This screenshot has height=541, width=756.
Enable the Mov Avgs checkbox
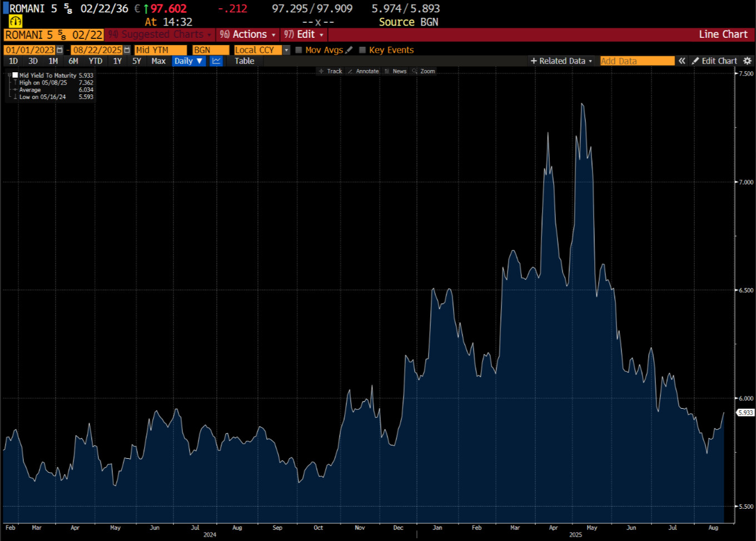click(x=299, y=50)
